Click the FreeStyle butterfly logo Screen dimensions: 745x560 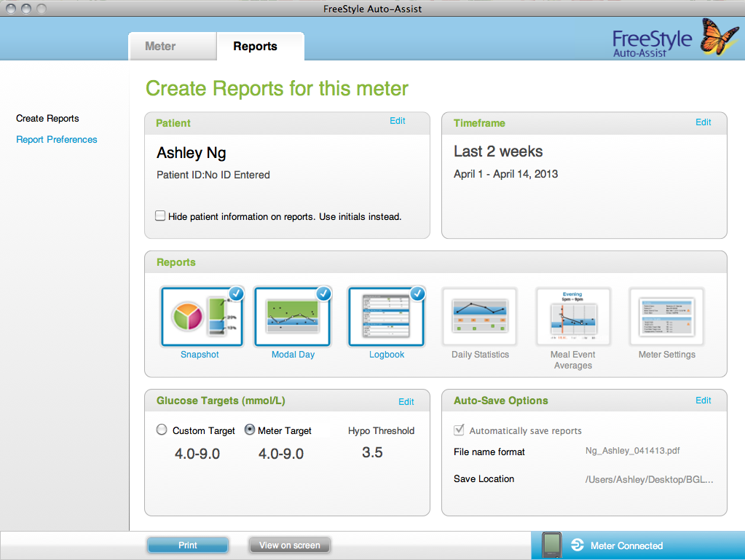718,36
